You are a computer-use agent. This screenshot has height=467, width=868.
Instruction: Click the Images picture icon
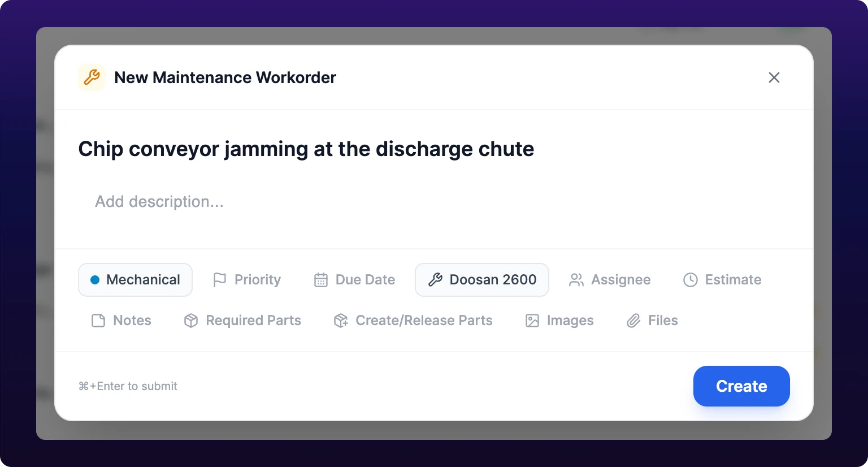[x=532, y=321]
